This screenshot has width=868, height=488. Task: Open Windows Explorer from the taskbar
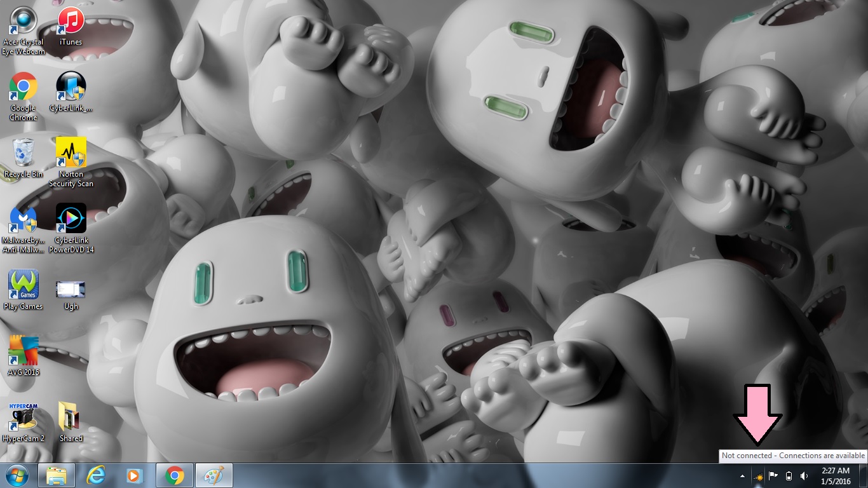pyautogui.click(x=57, y=475)
